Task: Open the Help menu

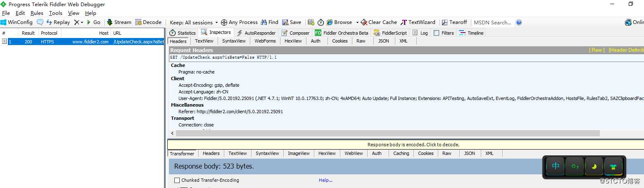Action: click(90, 13)
